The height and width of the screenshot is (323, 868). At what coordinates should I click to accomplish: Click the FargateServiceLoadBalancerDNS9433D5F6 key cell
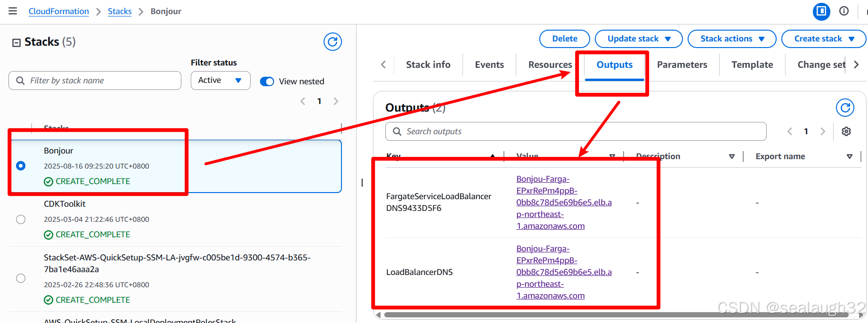[x=438, y=202]
